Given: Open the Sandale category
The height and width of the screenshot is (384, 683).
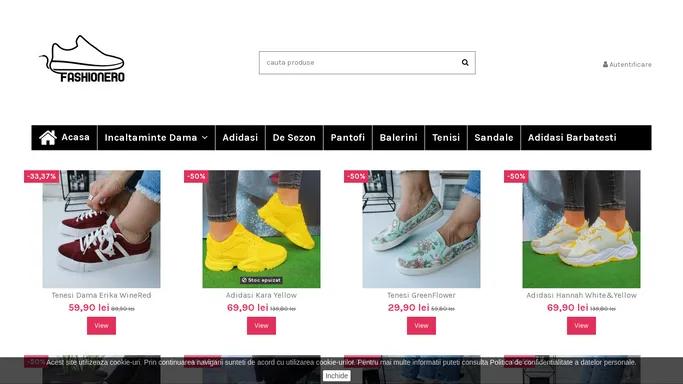Looking at the screenshot, I should tap(494, 138).
